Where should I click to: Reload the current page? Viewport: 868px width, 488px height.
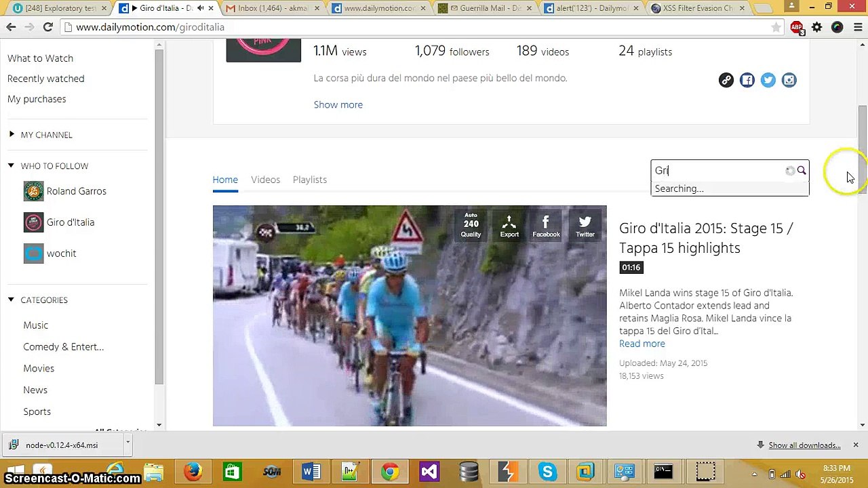pos(47,27)
